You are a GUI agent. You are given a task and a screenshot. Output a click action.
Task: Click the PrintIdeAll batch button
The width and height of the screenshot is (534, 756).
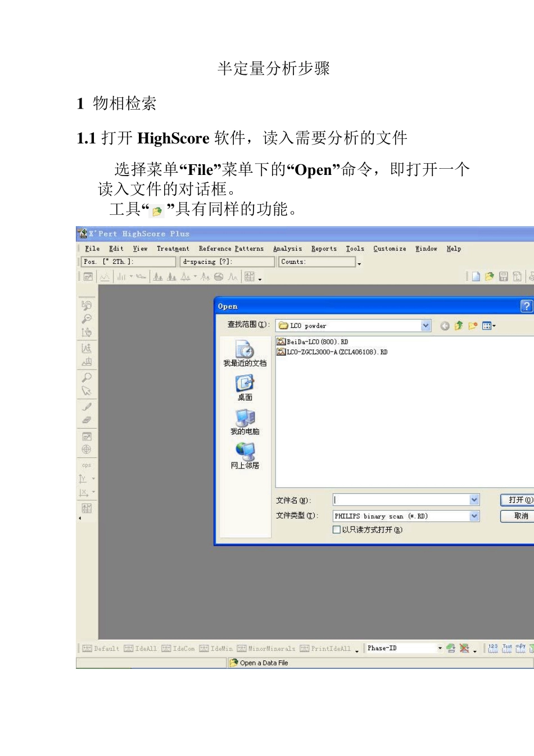point(325,649)
